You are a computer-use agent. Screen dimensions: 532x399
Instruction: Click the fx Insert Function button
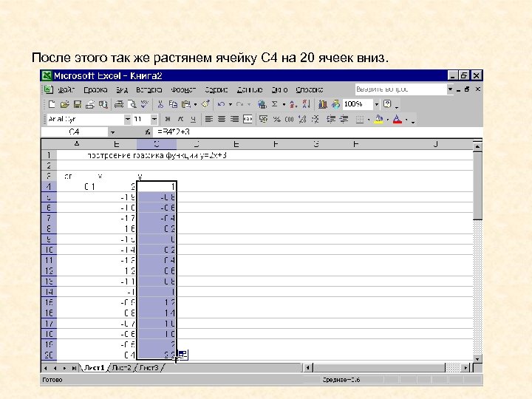pyautogui.click(x=148, y=132)
